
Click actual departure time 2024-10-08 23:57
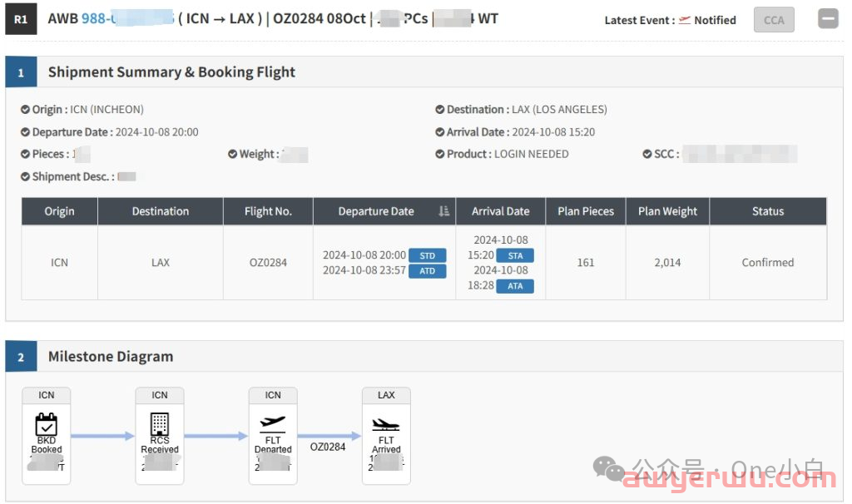tap(364, 270)
